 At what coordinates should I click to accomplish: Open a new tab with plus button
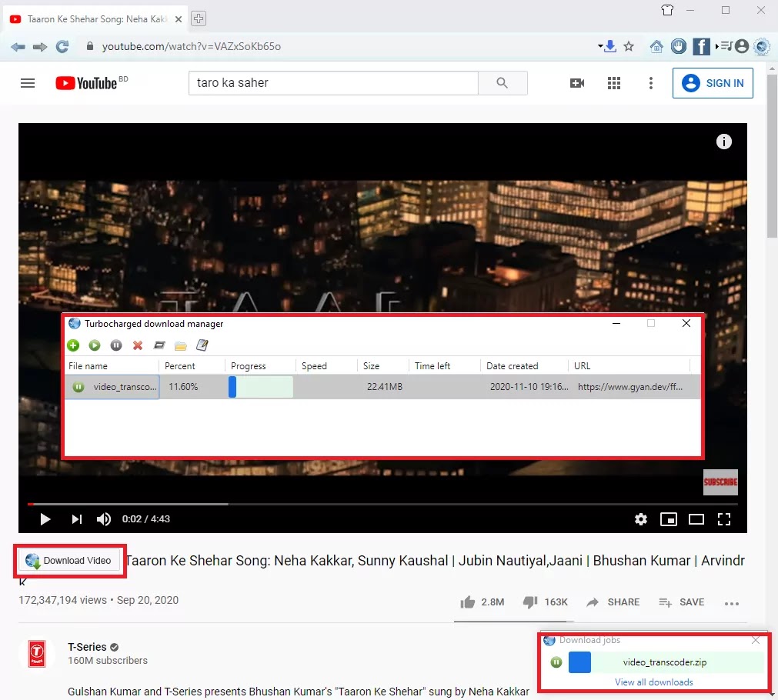199,18
